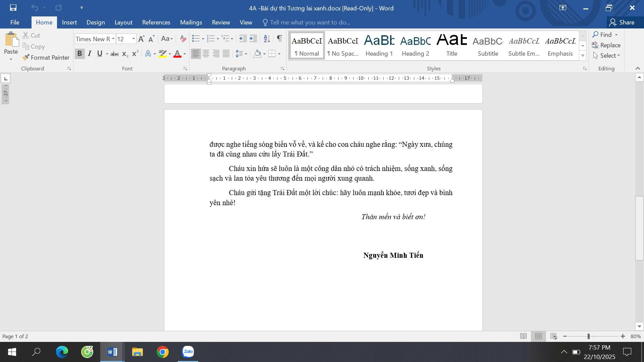The height and width of the screenshot is (362, 644).
Task: Switch to Web Layout view
Action: pyautogui.click(x=554, y=336)
